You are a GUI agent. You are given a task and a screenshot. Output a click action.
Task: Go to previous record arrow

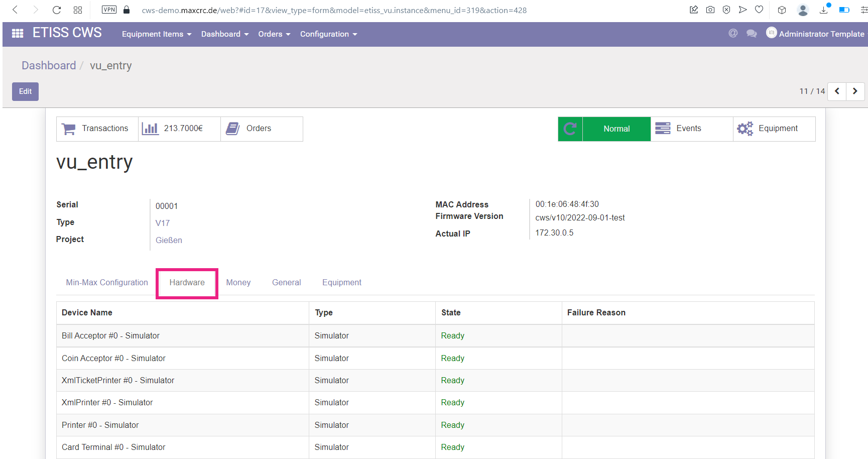coord(837,91)
